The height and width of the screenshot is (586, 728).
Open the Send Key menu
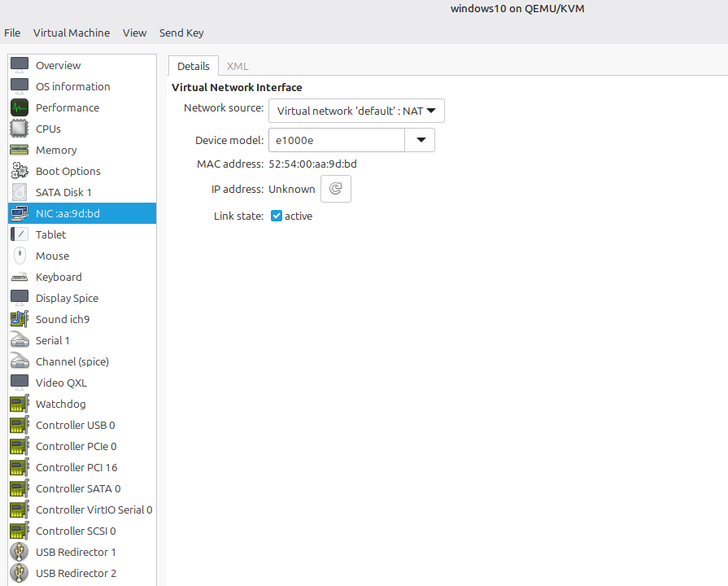tap(181, 33)
